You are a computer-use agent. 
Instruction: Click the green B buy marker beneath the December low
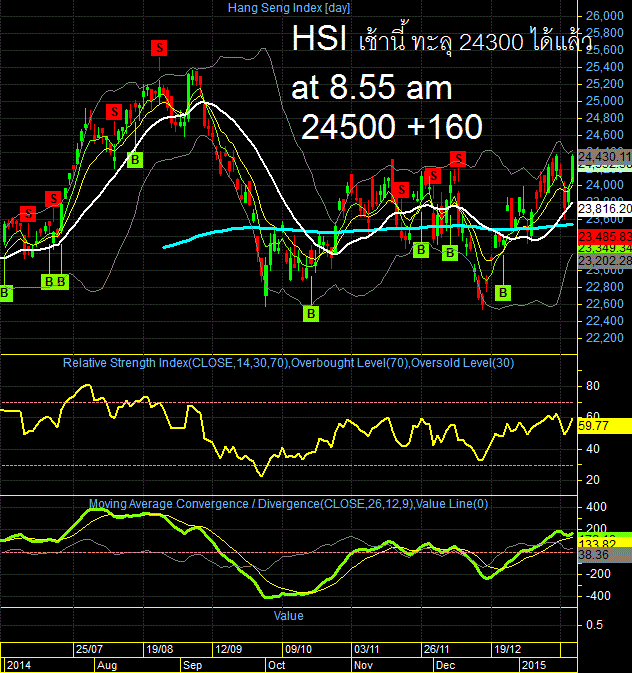click(503, 293)
